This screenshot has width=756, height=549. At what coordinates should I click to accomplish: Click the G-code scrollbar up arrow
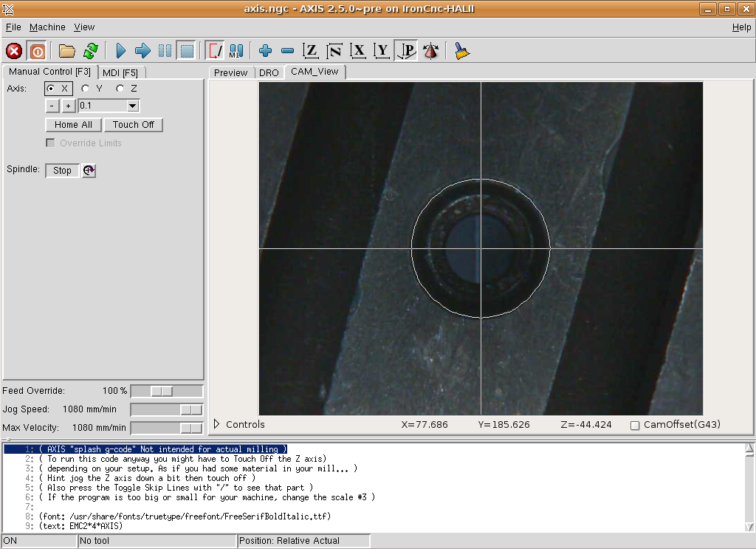click(750, 449)
